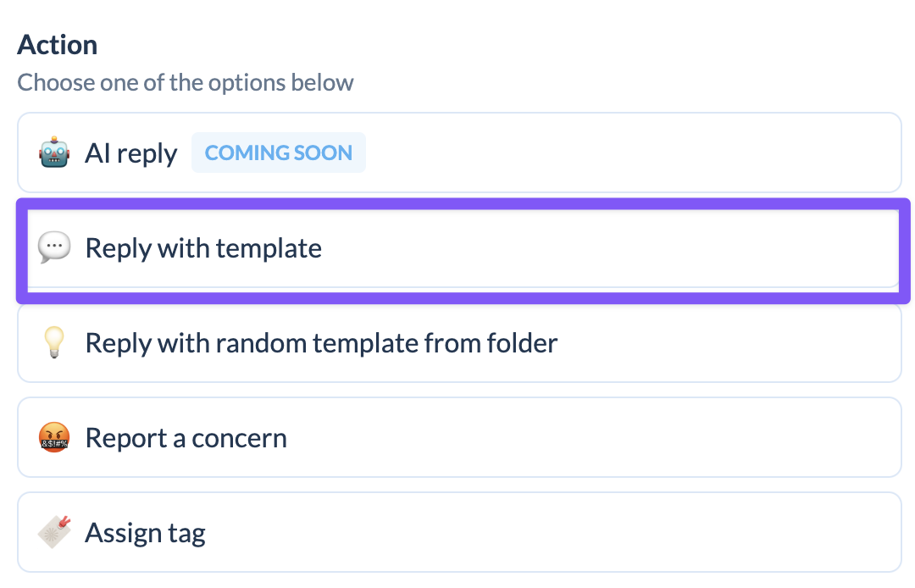The image size is (915, 588).
Task: Choose Reply with template action
Action: [x=463, y=248]
